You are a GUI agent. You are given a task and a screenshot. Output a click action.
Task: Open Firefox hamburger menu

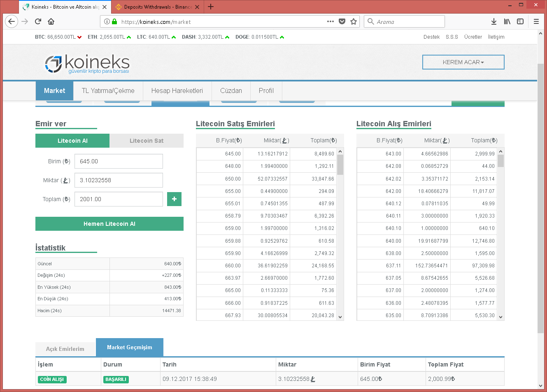pos(536,21)
